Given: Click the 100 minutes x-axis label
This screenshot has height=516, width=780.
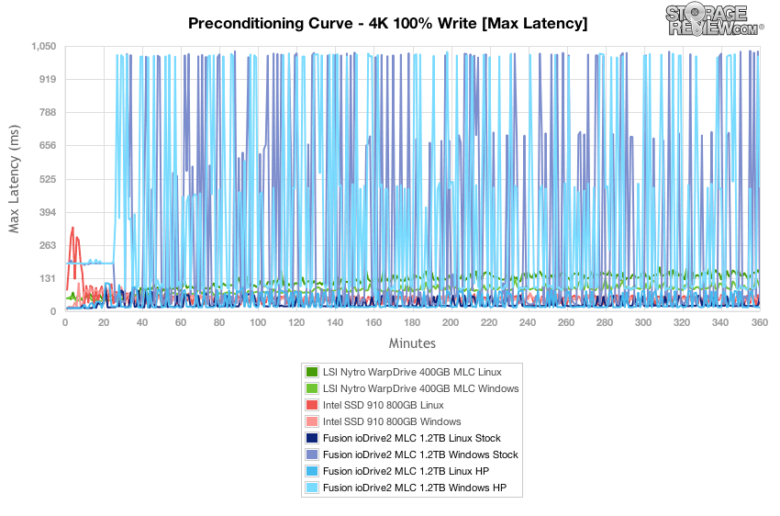Looking at the screenshot, I should 258,322.
